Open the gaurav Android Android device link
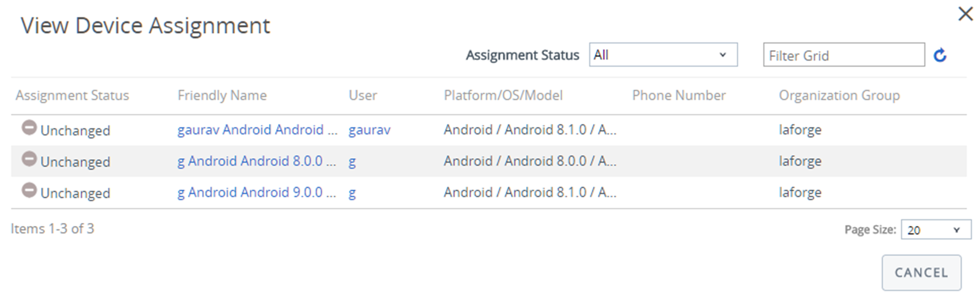The image size is (980, 295). [x=257, y=130]
